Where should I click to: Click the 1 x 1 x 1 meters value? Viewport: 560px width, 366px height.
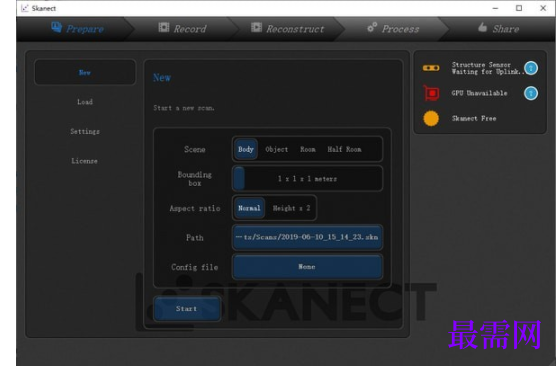click(x=308, y=179)
